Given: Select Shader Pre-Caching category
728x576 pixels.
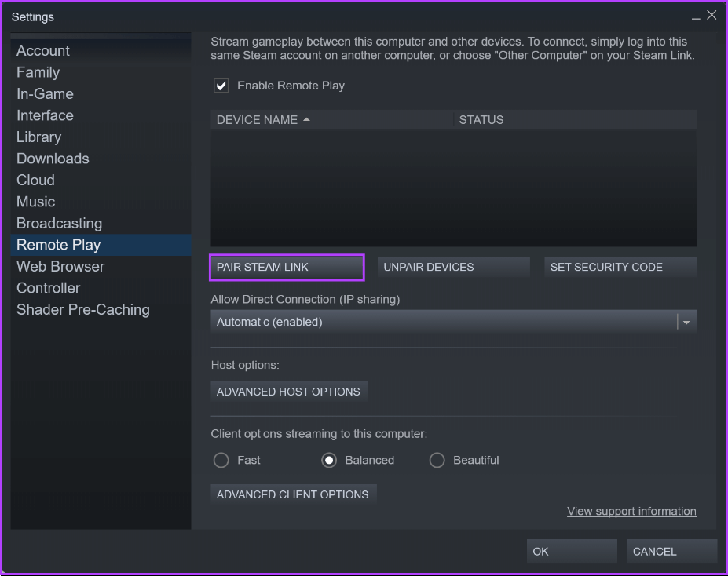Looking at the screenshot, I should tap(101, 309).
